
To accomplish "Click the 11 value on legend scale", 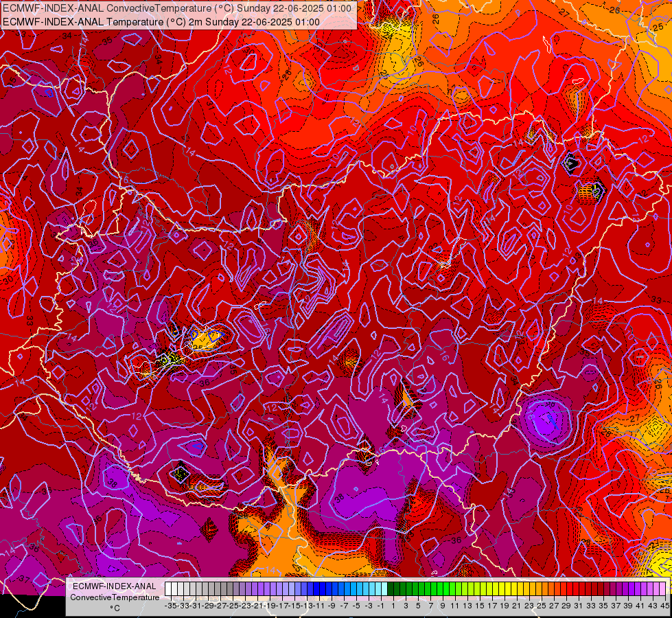I will click(455, 606).
